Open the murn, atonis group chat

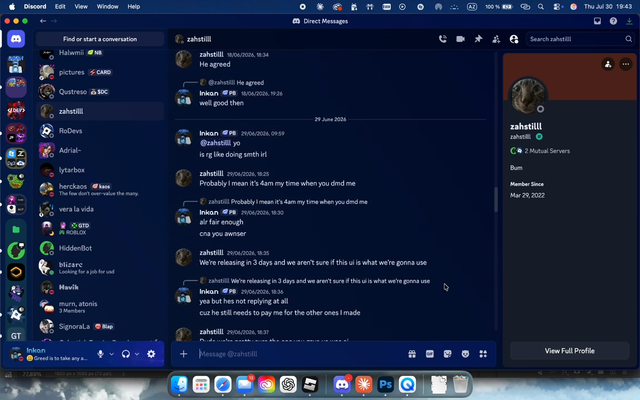pos(100,307)
